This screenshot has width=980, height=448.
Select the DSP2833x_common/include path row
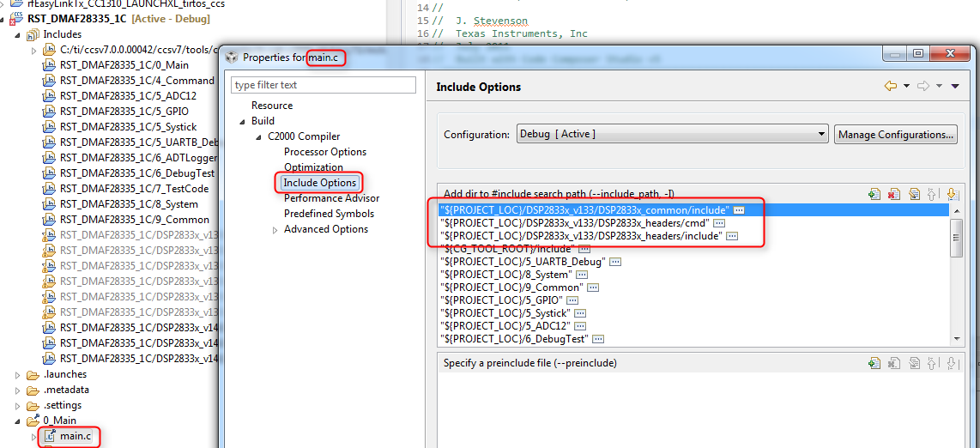tap(693, 210)
